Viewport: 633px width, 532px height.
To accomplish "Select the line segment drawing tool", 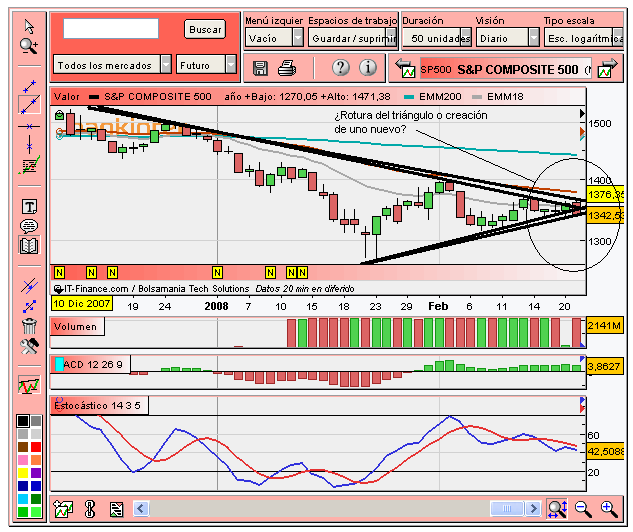I will 29,86.
